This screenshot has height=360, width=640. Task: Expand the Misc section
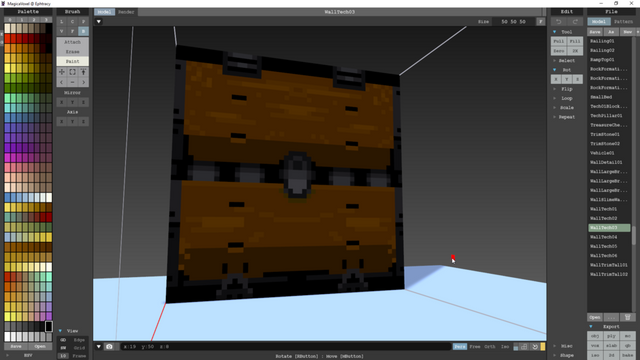click(554, 346)
